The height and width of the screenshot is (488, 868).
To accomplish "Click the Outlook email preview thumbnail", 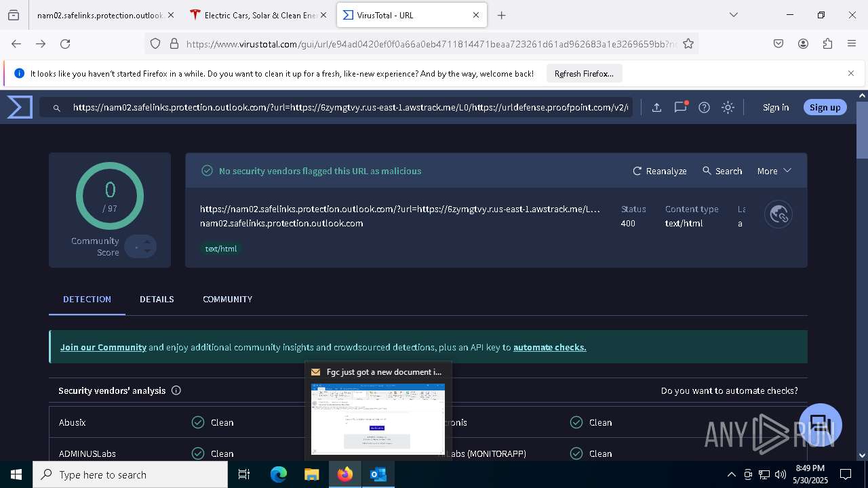I will point(378,419).
